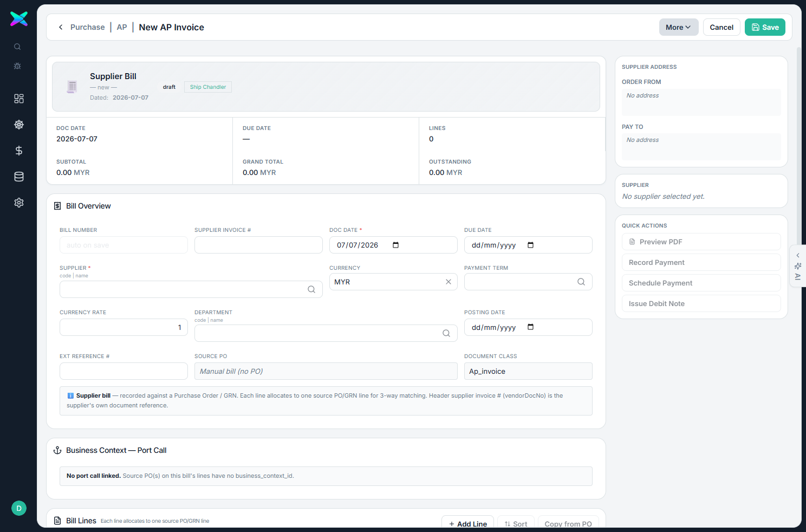Click the Supplier field search icon
The height and width of the screenshot is (532, 806).
pyautogui.click(x=311, y=289)
